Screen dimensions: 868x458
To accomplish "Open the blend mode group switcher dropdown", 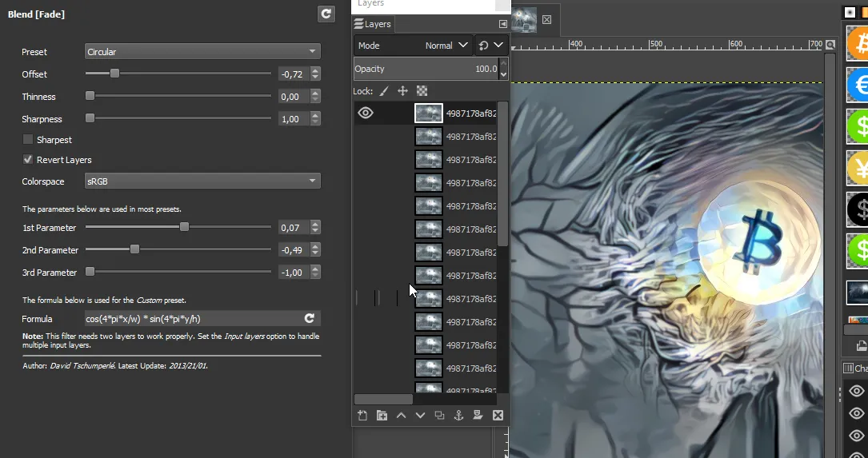I will point(491,46).
